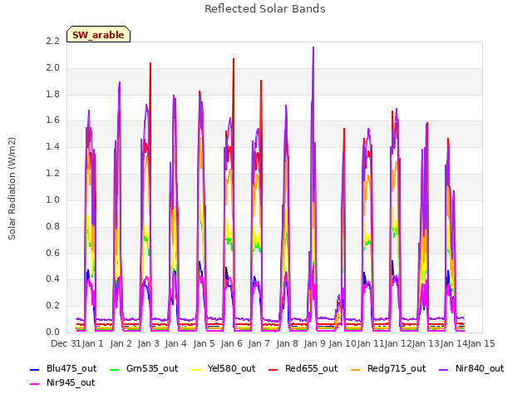The width and height of the screenshot is (532, 399).
Task: Click the 2.2 y-axis tick label
Action: [x=52, y=41]
